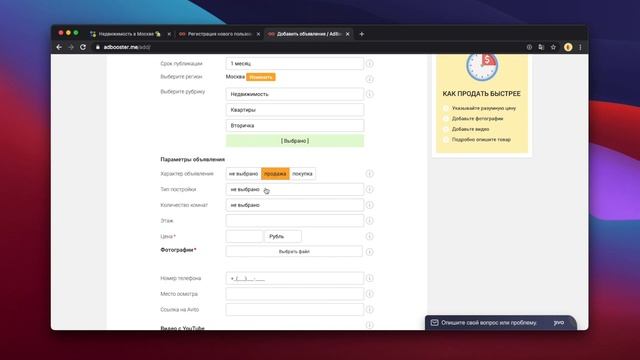Go back with browser back arrow
Viewport: 640px width, 360px height.
pyautogui.click(x=59, y=47)
